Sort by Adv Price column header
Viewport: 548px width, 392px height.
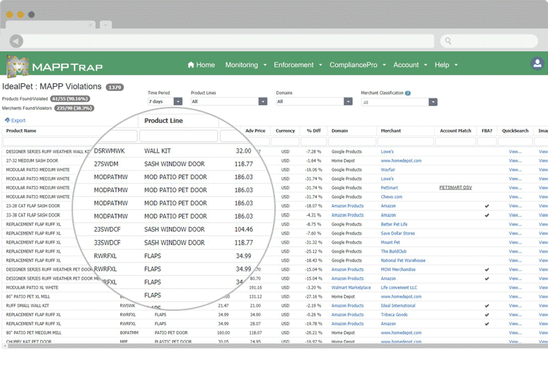pyautogui.click(x=255, y=131)
